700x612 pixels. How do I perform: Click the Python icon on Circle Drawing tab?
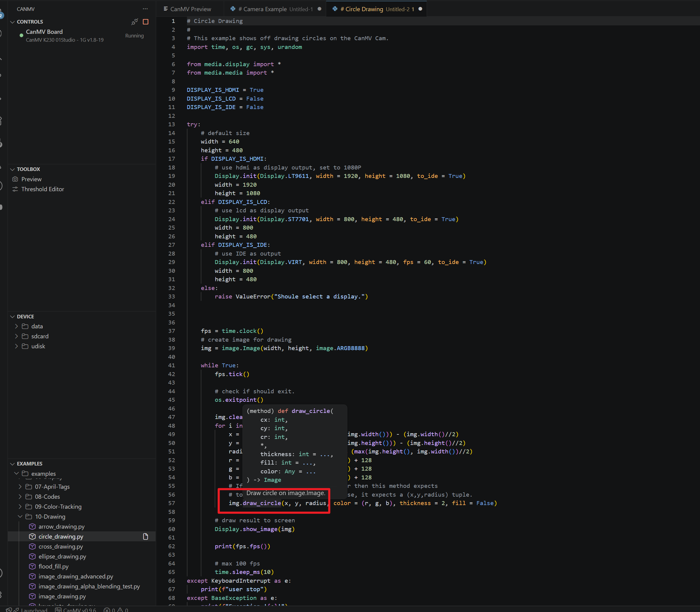tap(335, 9)
